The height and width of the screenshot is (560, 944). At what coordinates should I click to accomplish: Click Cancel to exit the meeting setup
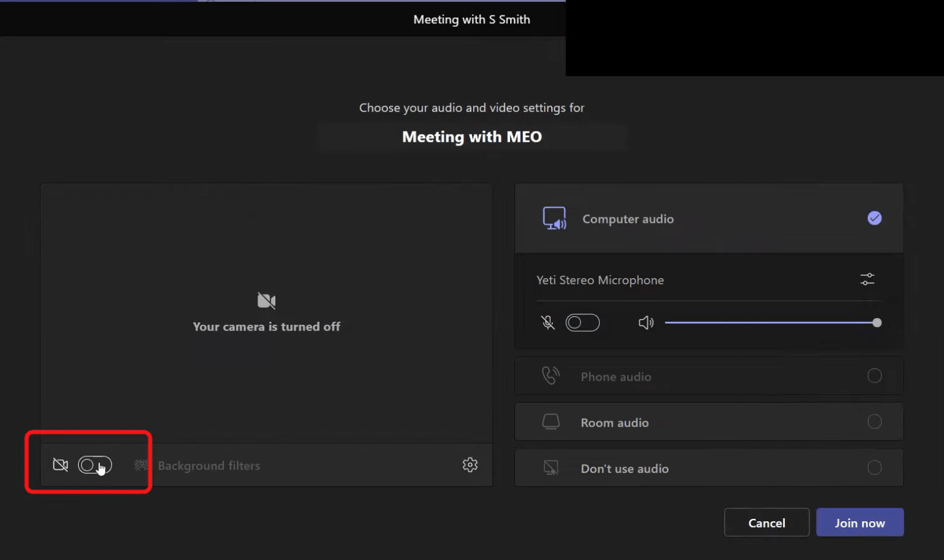tap(766, 522)
